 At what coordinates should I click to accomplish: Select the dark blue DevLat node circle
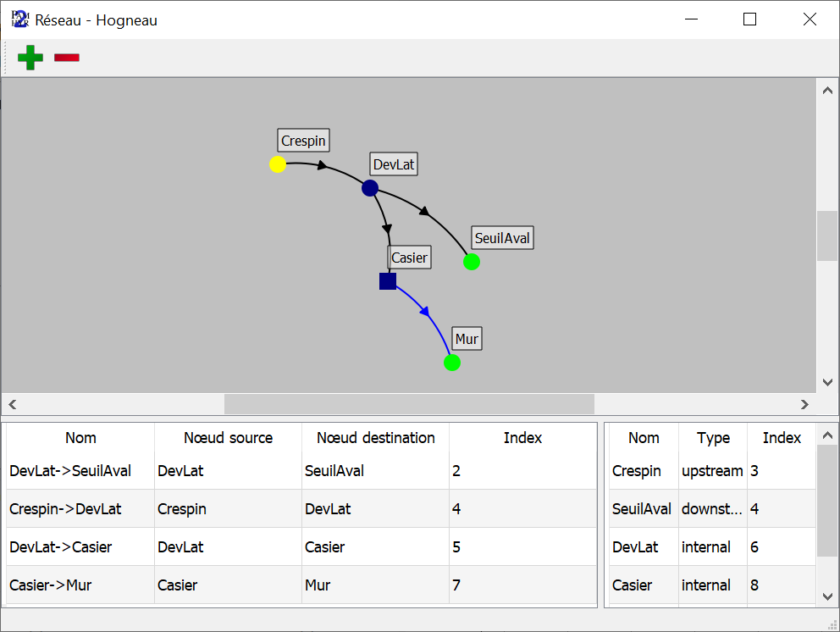(x=370, y=188)
